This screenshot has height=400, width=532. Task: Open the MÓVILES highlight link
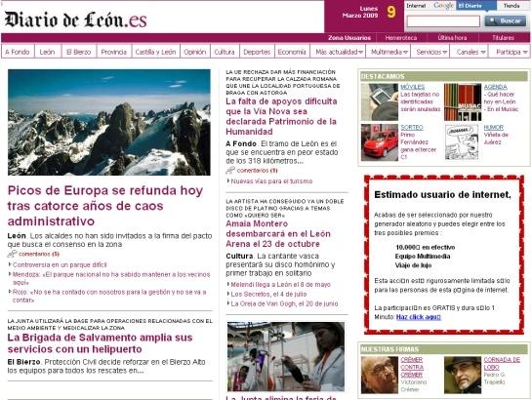pyautogui.click(x=413, y=87)
